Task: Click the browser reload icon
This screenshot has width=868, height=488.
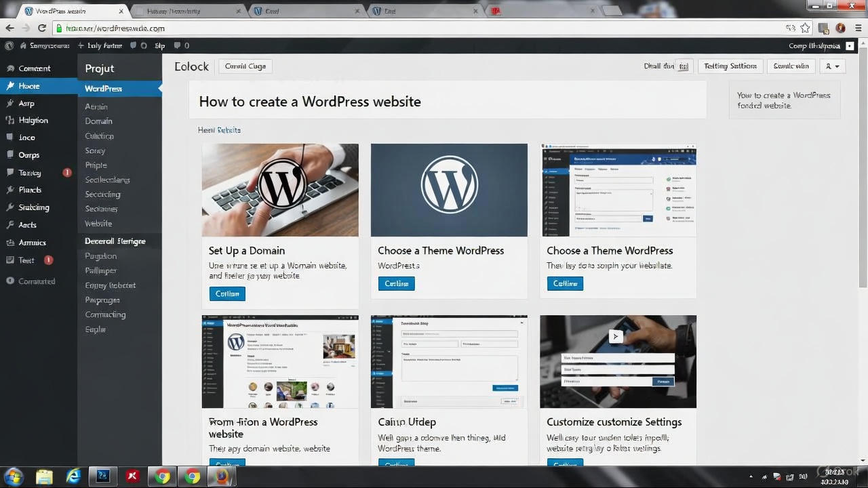Action: tap(42, 28)
